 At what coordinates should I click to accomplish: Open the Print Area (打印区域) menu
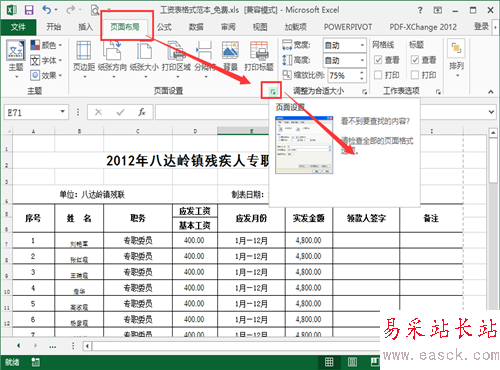(x=176, y=59)
